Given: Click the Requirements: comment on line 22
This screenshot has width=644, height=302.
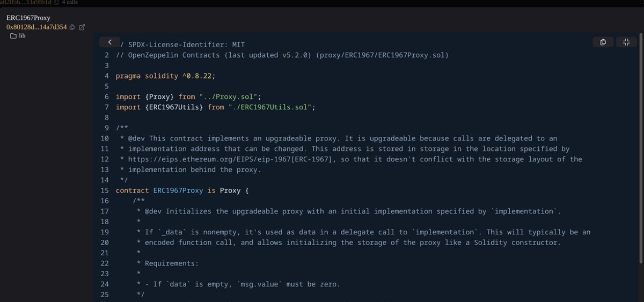Looking at the screenshot, I should pyautogui.click(x=167, y=263).
